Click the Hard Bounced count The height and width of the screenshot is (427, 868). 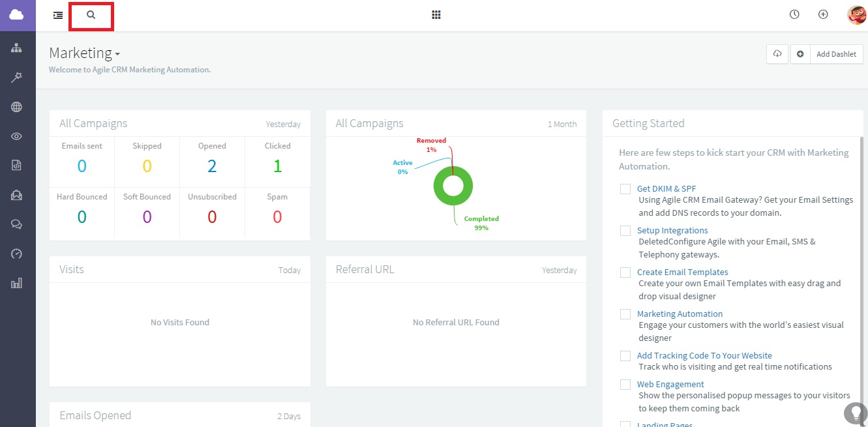click(82, 217)
